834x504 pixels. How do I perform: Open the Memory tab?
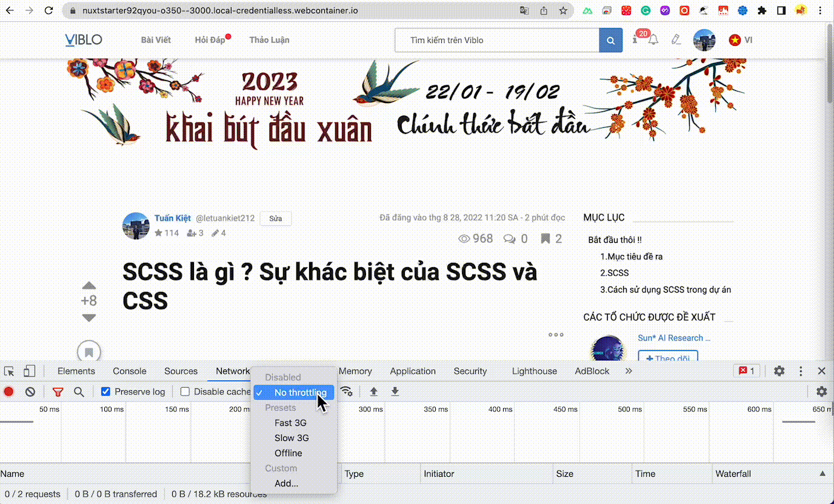pyautogui.click(x=355, y=371)
